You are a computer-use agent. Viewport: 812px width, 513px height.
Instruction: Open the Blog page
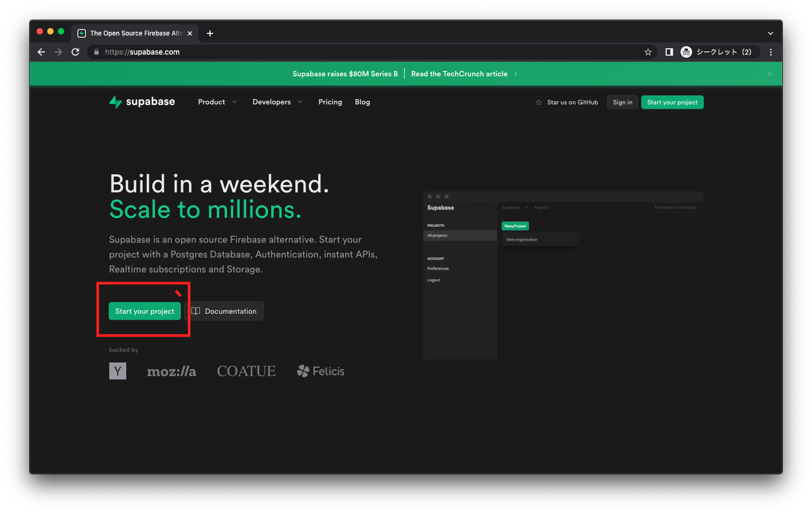click(362, 102)
